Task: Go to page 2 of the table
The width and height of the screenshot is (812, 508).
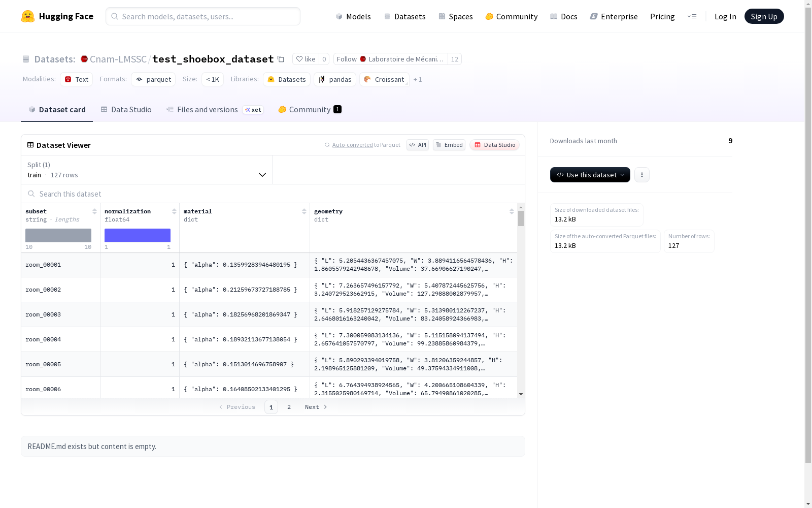Action: click(x=289, y=407)
